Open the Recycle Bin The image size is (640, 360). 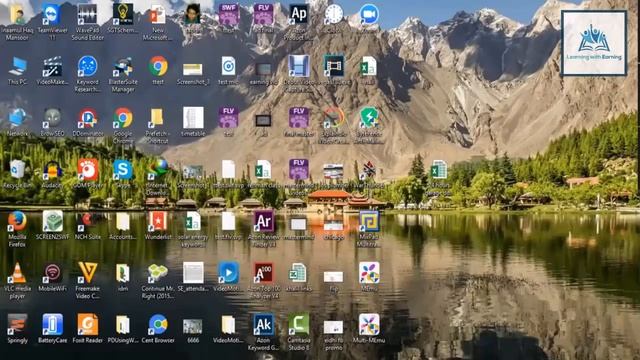17,170
